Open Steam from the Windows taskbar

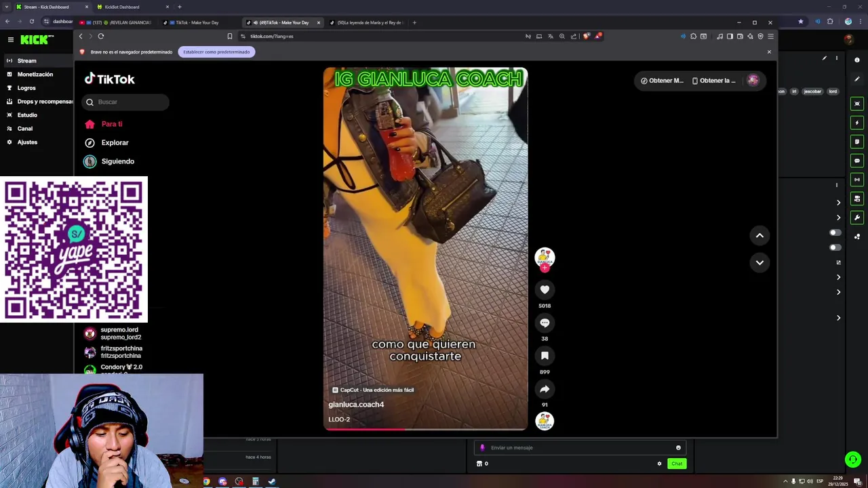click(x=272, y=482)
